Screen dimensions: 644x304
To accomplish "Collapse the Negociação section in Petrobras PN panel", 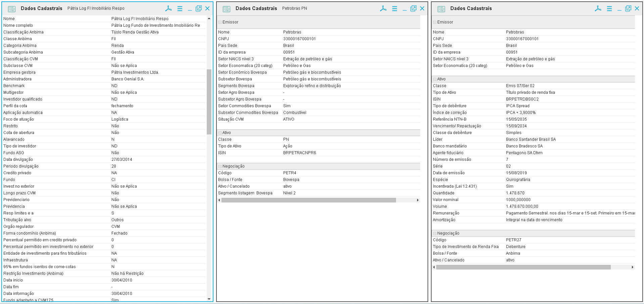I will point(220,167).
